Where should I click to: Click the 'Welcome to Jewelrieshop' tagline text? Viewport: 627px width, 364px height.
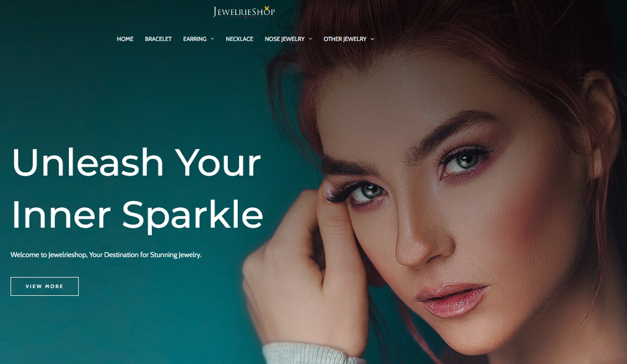(x=106, y=254)
